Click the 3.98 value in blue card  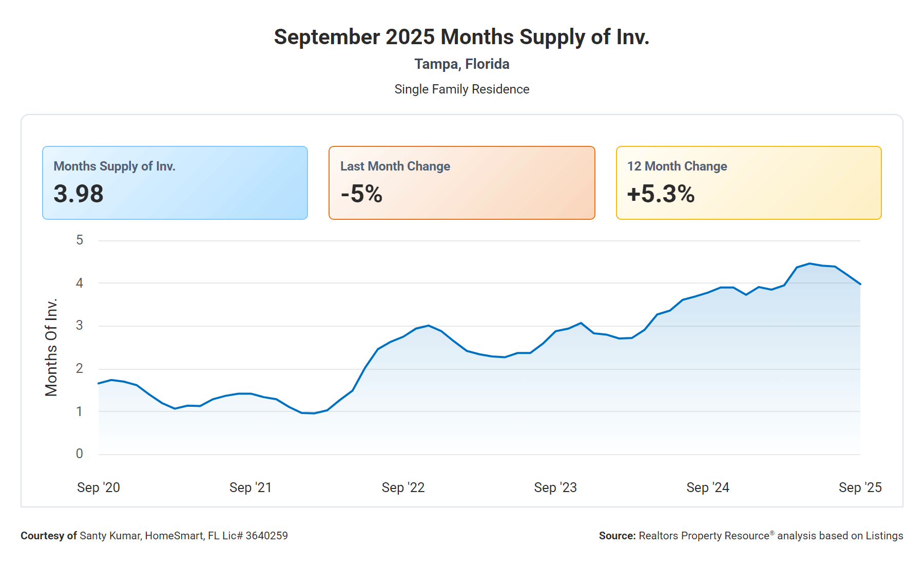pos(79,194)
